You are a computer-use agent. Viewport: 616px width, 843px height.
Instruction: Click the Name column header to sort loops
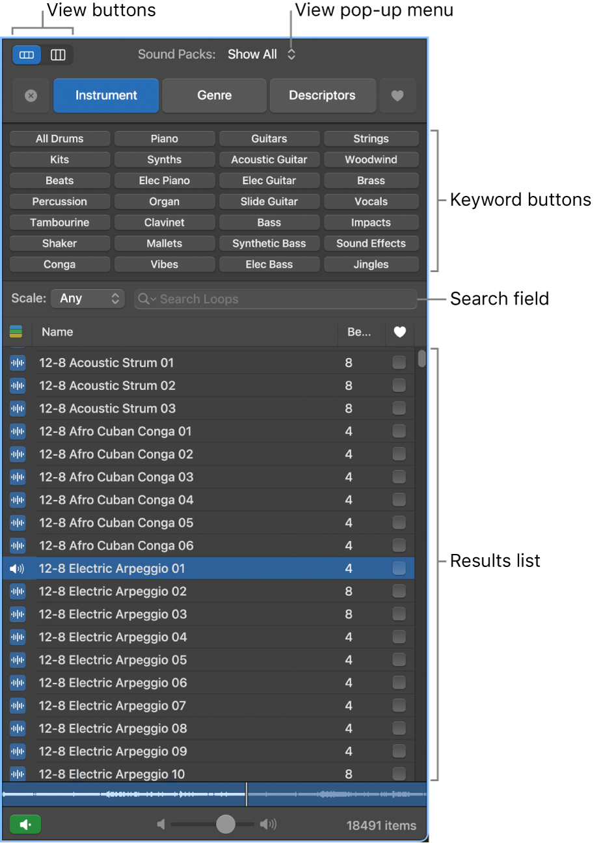coord(57,332)
